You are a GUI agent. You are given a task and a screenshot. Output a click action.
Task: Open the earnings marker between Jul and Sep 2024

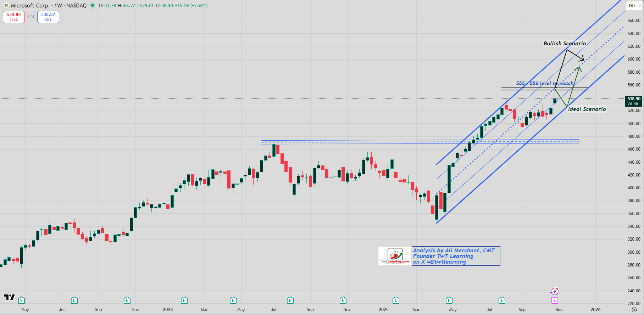(290, 300)
